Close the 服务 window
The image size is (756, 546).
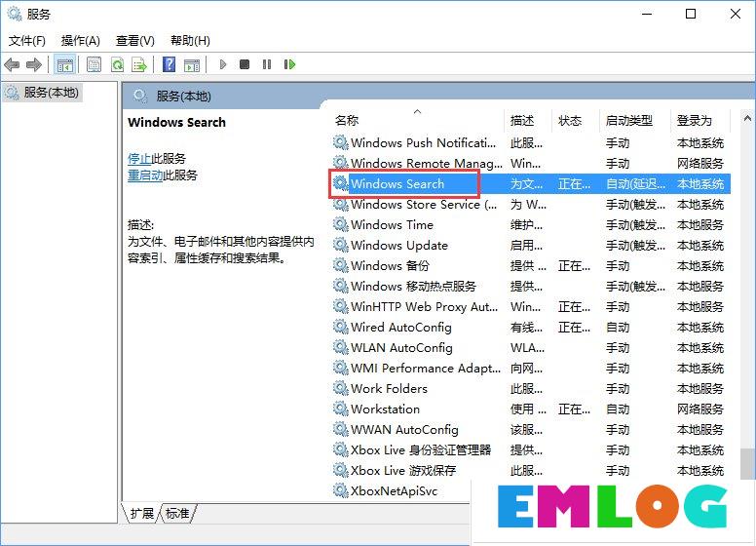(x=735, y=14)
